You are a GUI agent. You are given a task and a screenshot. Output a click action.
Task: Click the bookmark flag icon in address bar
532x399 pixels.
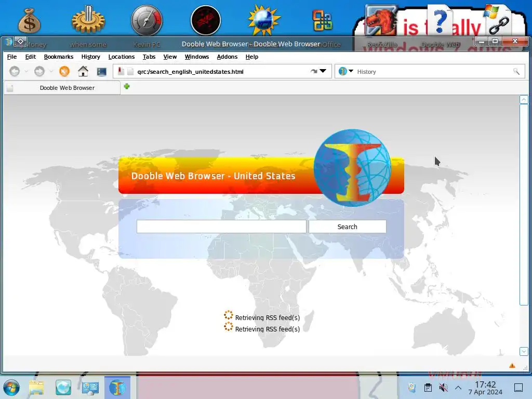[121, 71]
